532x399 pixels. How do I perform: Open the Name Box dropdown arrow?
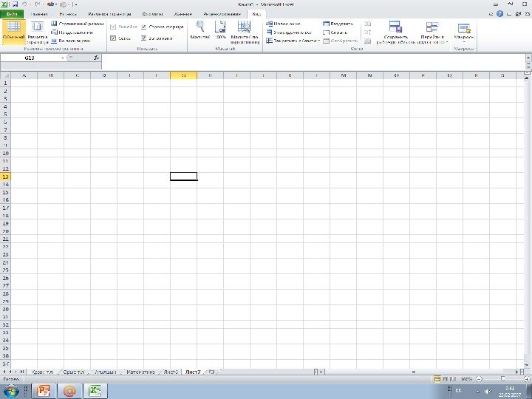[63, 58]
